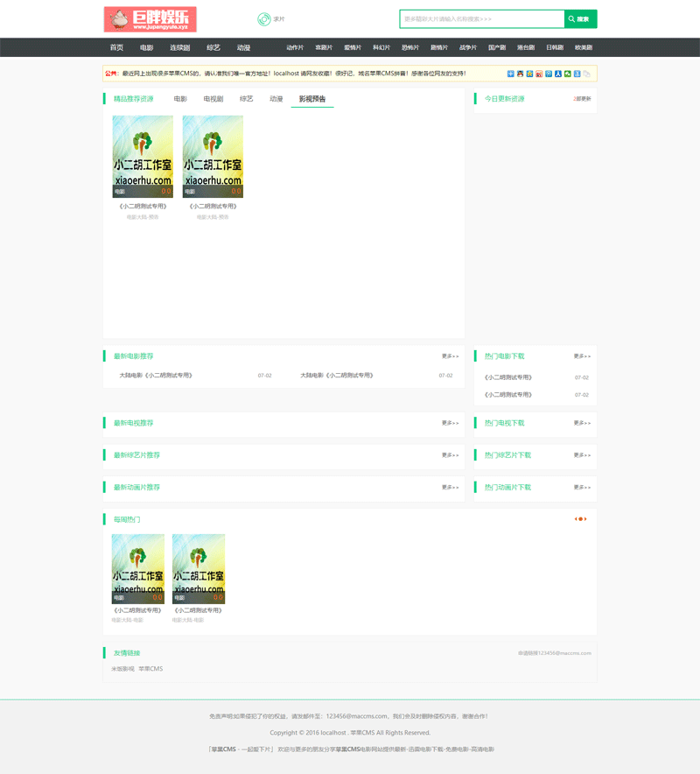The image size is (700, 774).
Task: Expand 更多 in 最新电影推荐 section
Action: (x=450, y=356)
